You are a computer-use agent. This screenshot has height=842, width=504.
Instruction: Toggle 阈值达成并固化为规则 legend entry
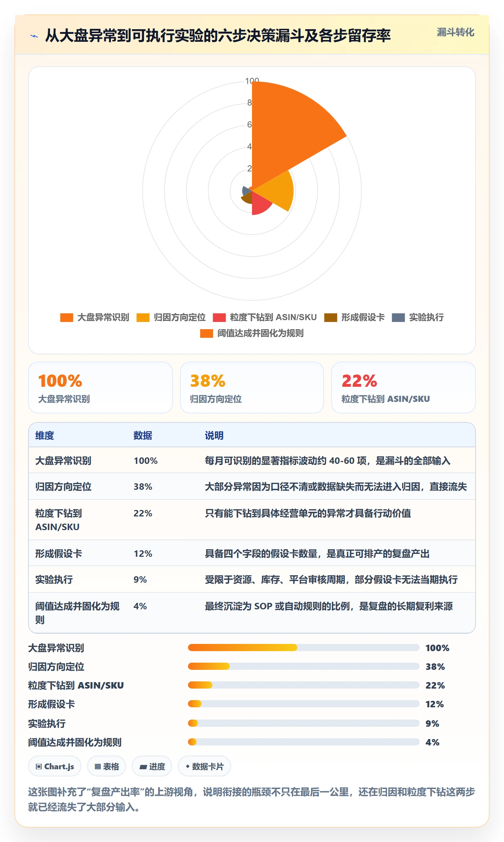(252, 333)
